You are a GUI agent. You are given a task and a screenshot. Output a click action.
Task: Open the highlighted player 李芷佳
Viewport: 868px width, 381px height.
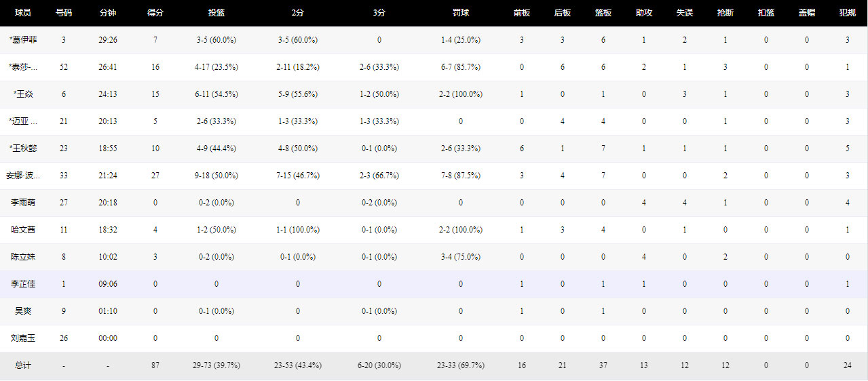click(23, 284)
